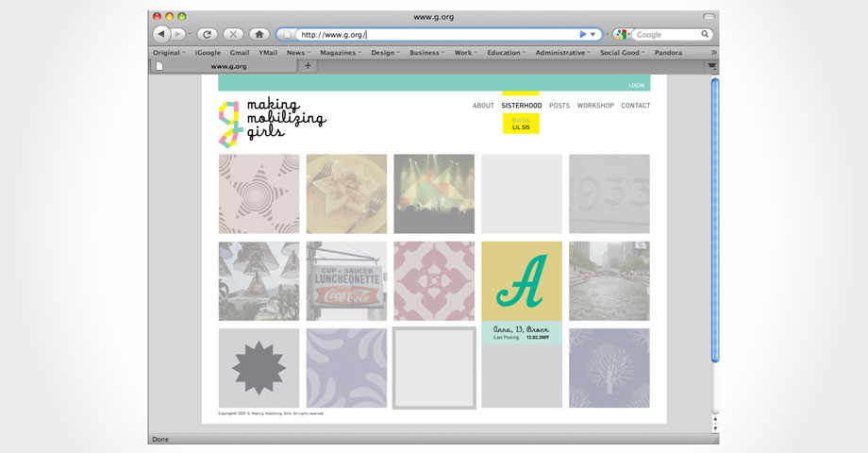Screen dimensions: 868x453
Task: Open the SISTERHOOD navigation item
Action: pyautogui.click(x=521, y=106)
